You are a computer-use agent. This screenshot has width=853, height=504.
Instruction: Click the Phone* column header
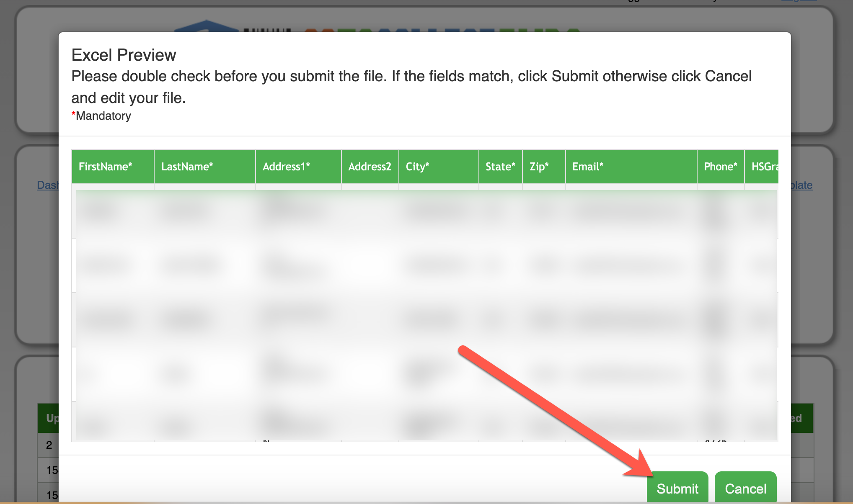pyautogui.click(x=720, y=167)
